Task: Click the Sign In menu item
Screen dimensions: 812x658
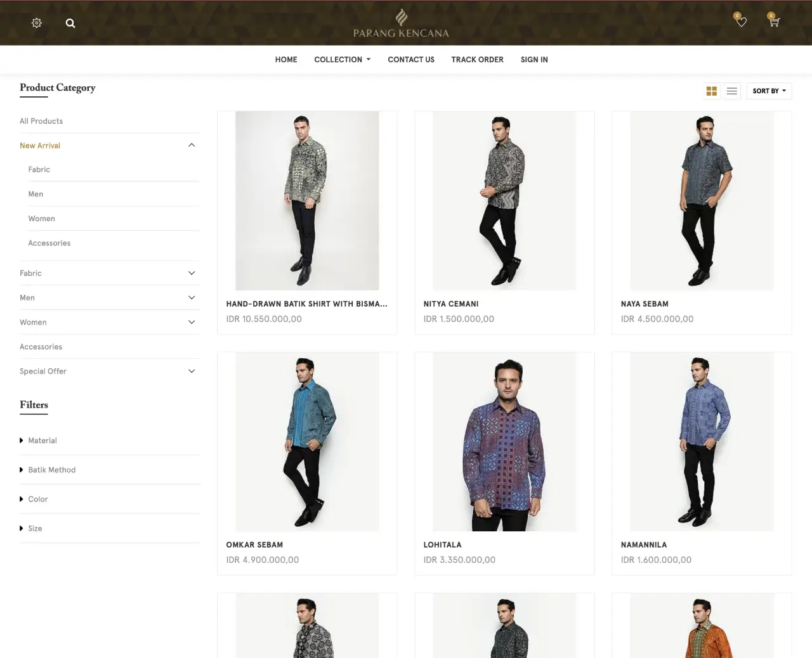Action: [x=534, y=60]
